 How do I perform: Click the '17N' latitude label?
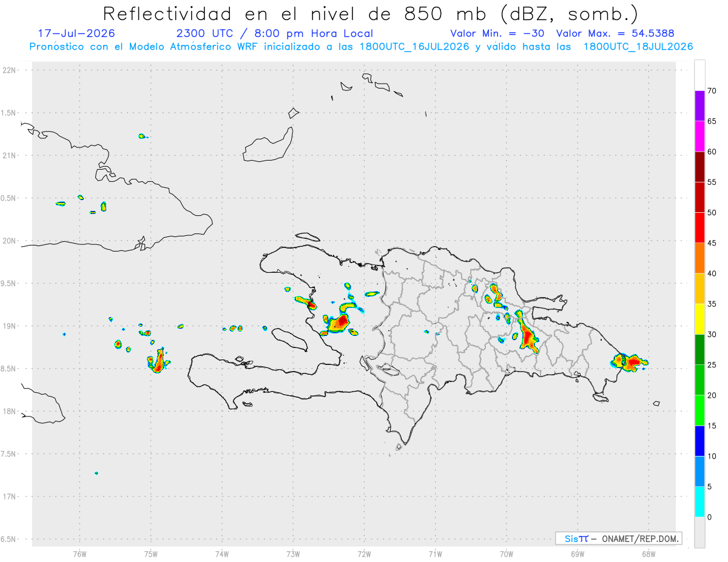(10, 497)
